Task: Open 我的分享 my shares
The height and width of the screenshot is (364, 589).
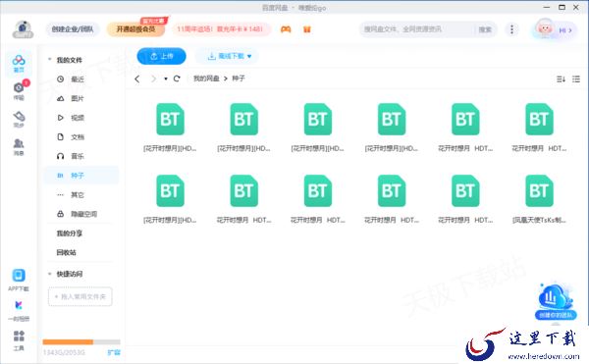Action: tap(70, 234)
